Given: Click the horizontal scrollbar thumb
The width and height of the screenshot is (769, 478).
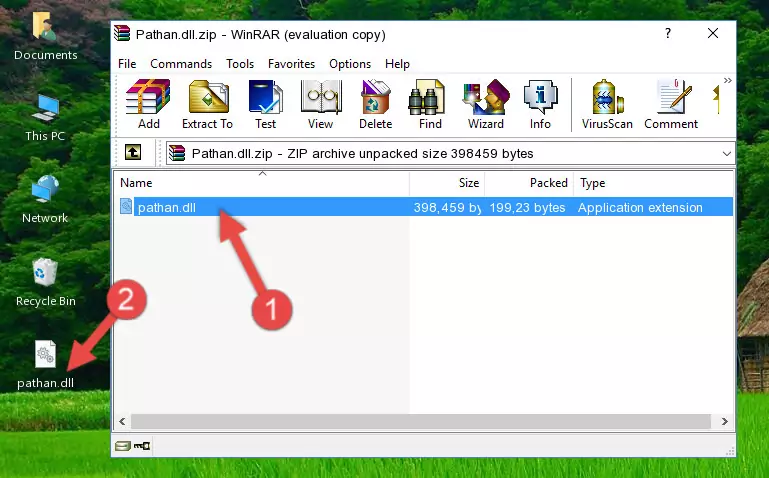Looking at the screenshot, I should (x=421, y=421).
